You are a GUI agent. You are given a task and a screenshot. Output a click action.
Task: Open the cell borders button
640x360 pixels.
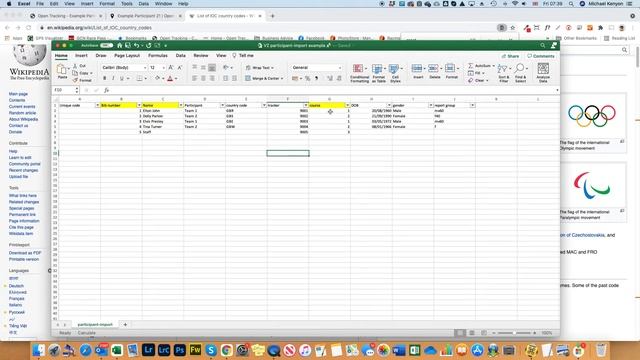click(139, 78)
